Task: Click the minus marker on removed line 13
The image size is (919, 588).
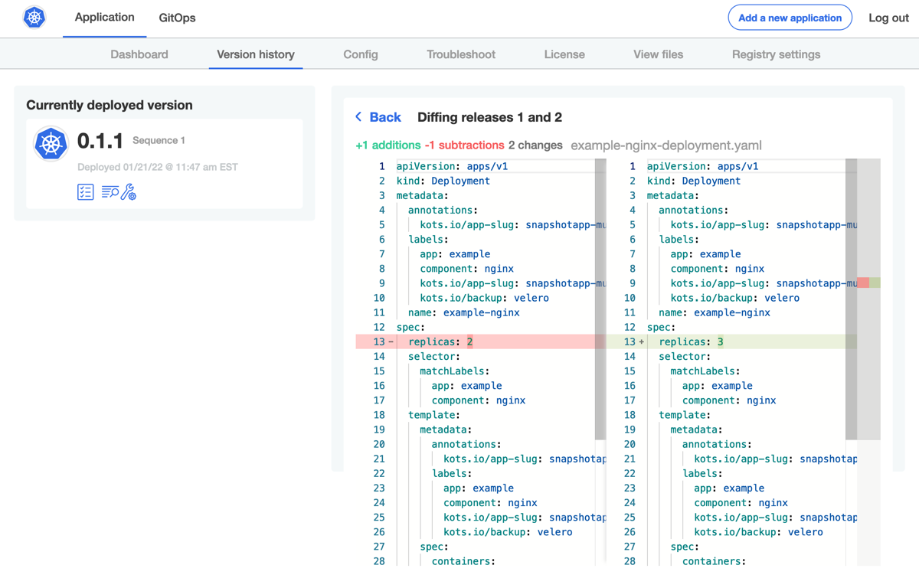Action: click(391, 342)
